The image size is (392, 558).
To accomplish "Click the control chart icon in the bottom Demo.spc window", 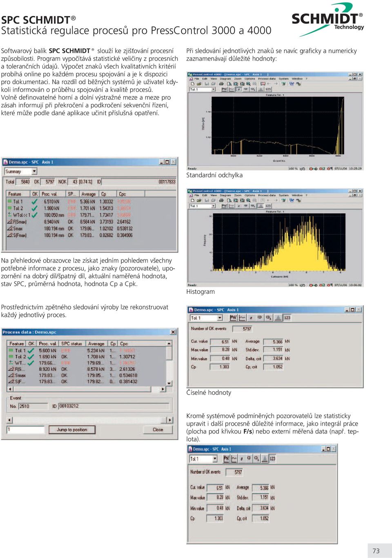I will coord(227,459).
